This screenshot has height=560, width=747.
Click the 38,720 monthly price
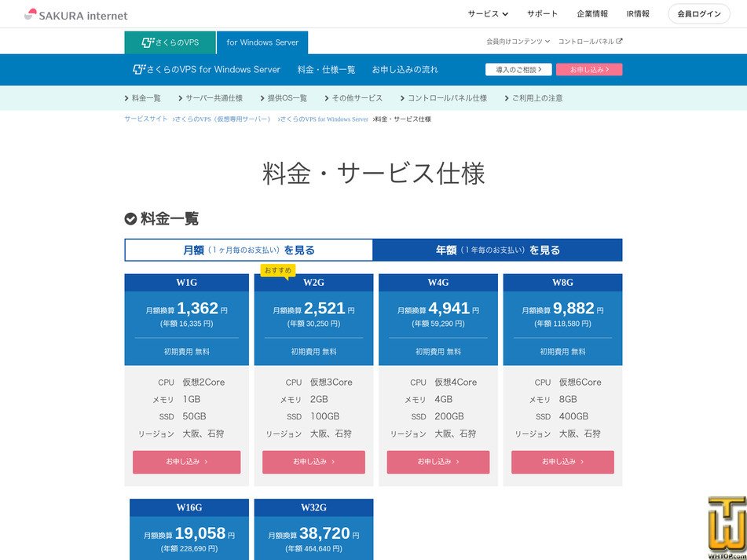pyautogui.click(x=324, y=533)
